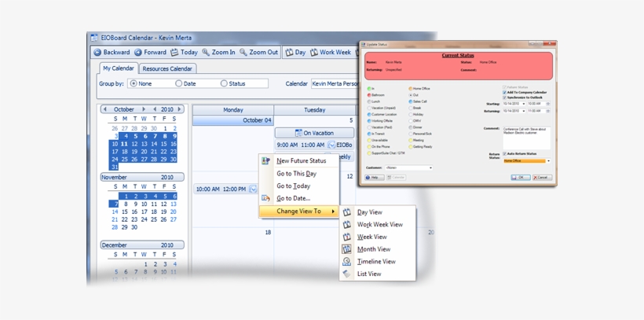Select the Status group-by radio button

point(224,83)
